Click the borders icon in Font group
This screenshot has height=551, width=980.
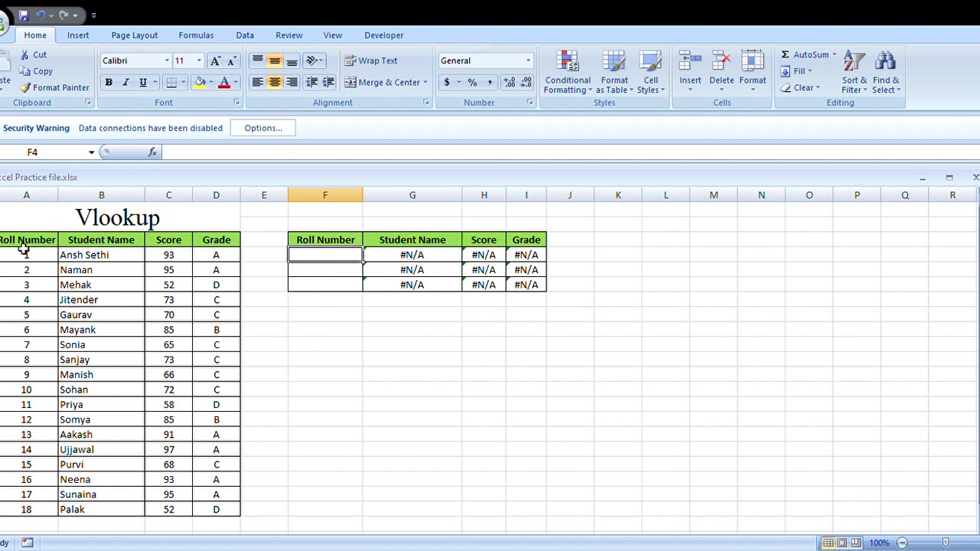tap(171, 83)
